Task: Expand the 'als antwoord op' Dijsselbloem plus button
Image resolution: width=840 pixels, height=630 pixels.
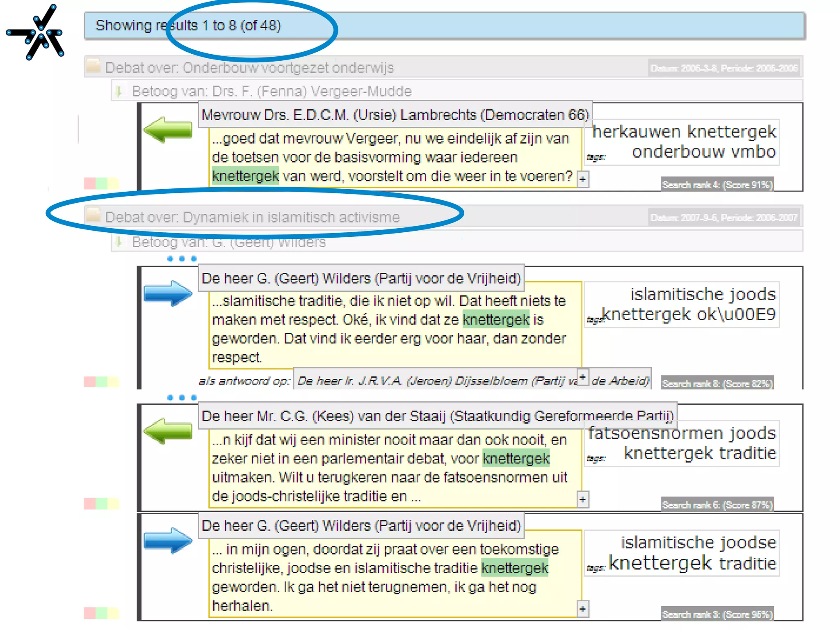Action: coord(582,377)
